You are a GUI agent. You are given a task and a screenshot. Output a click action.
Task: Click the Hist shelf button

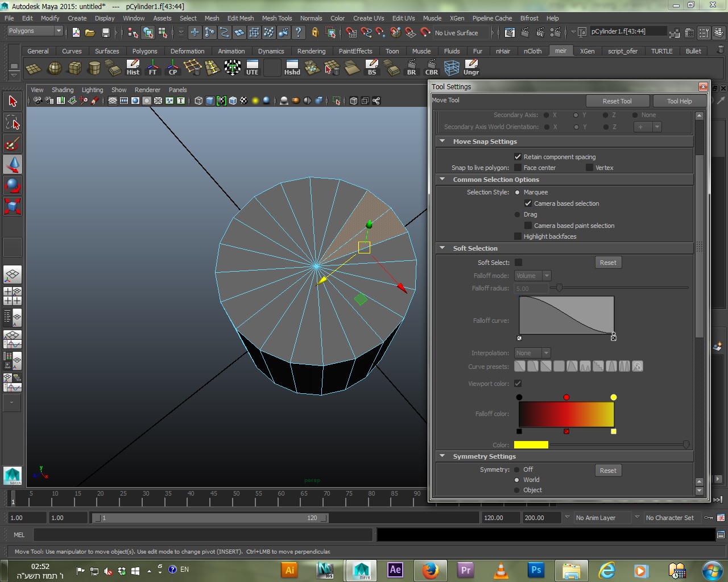pyautogui.click(x=133, y=68)
